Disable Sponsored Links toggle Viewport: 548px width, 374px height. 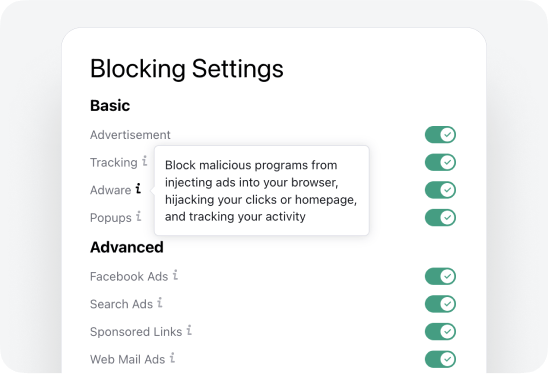tap(440, 331)
